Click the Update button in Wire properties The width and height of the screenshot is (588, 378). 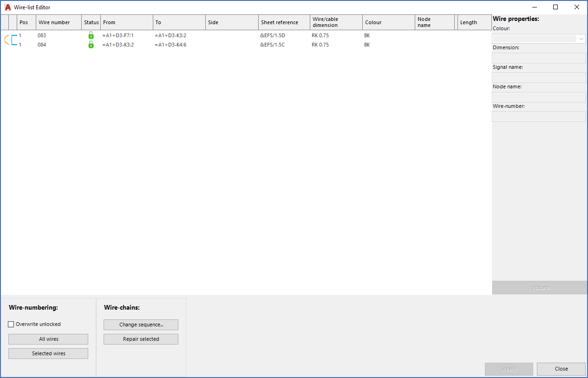(540, 287)
